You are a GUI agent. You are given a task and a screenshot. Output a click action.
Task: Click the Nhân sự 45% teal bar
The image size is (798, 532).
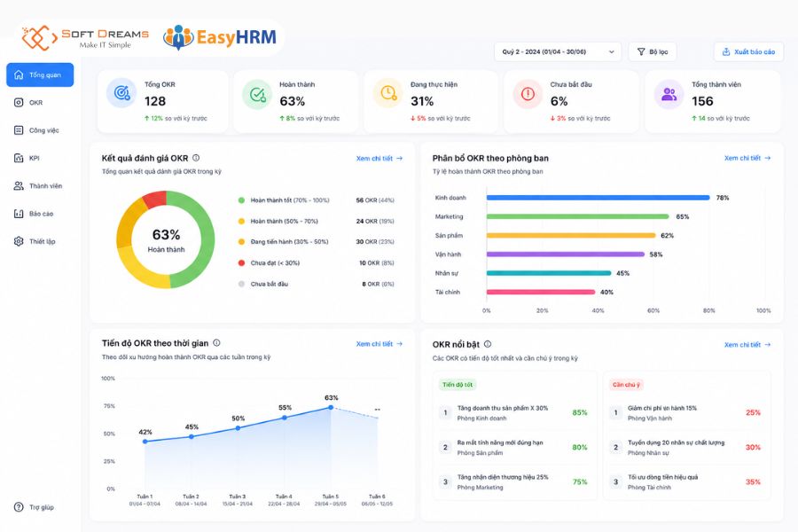549,273
